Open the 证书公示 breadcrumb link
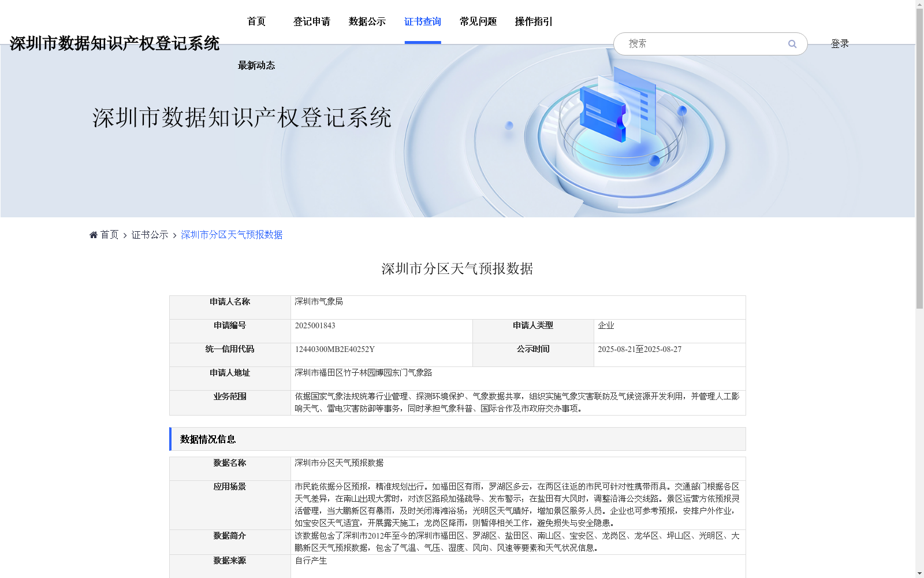Screen dimensions: 924x578 click(x=148, y=235)
